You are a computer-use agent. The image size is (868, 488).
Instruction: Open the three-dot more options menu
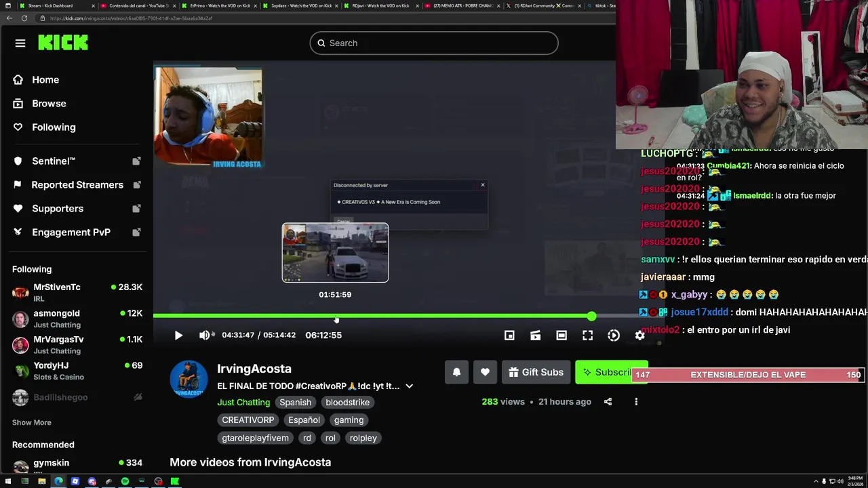pos(636,401)
